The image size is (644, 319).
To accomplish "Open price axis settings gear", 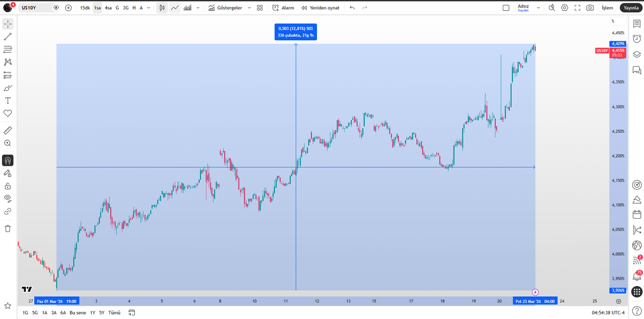I will pyautogui.click(x=619, y=301).
